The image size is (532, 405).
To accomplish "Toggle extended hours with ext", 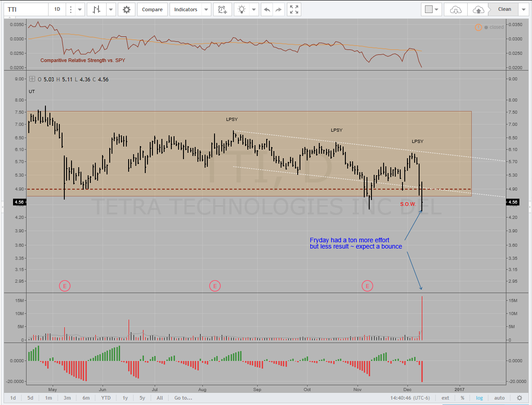I will (x=445, y=398).
